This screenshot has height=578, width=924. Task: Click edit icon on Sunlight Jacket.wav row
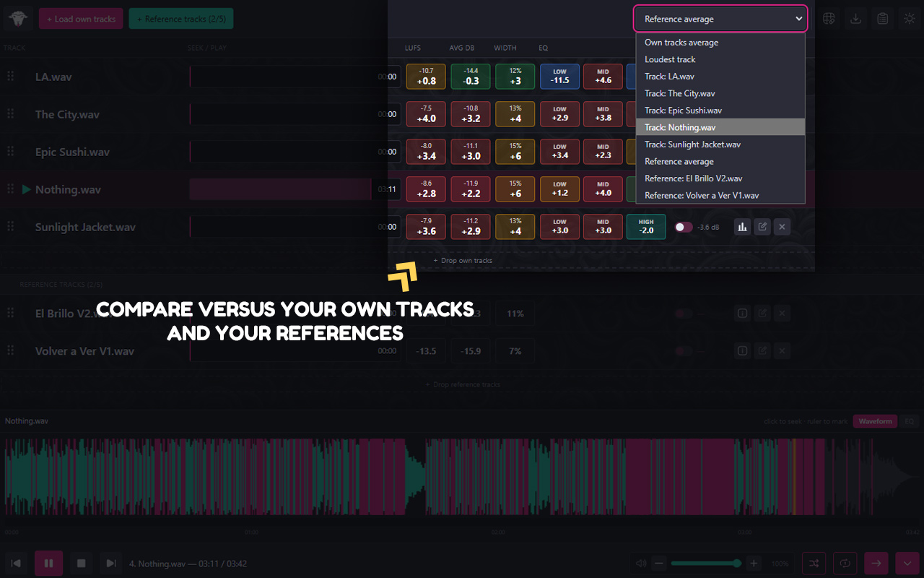tap(762, 227)
